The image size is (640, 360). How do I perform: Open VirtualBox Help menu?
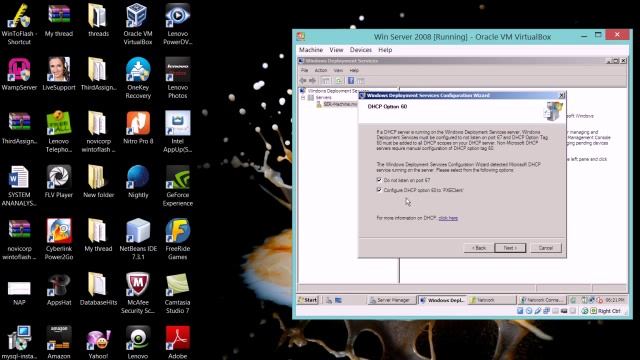(385, 50)
